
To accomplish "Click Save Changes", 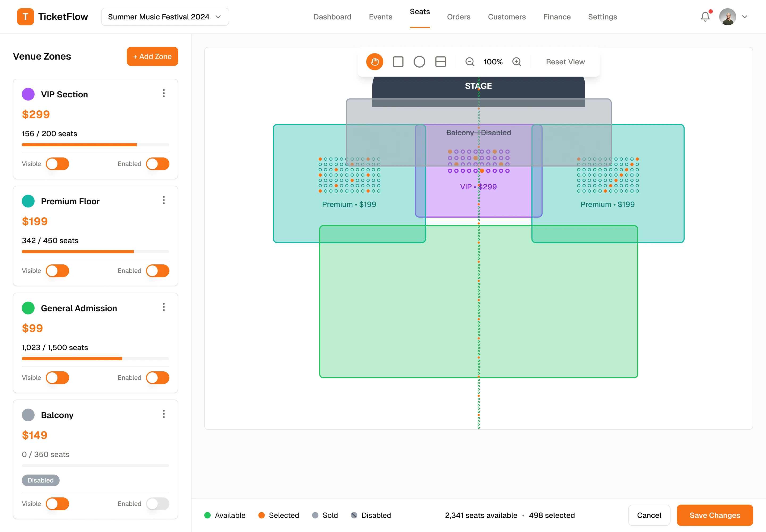I will pos(714,515).
